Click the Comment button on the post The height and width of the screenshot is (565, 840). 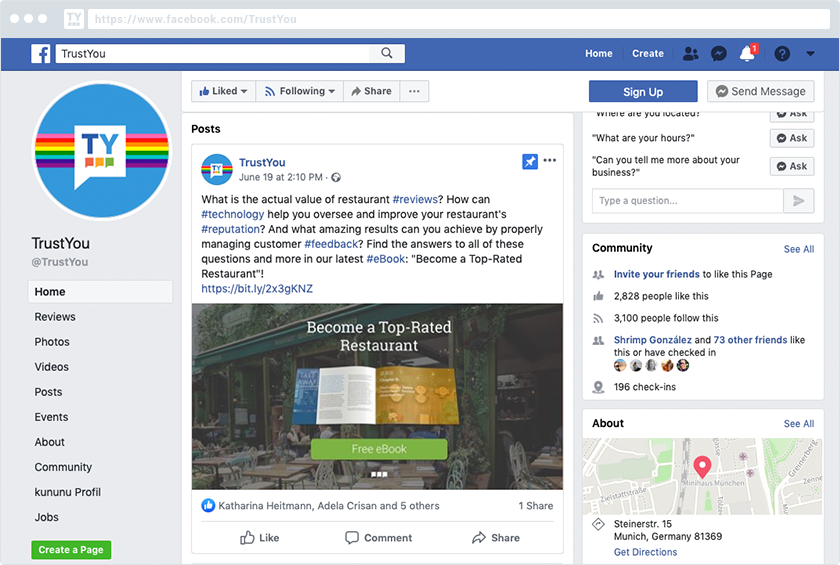(379, 538)
